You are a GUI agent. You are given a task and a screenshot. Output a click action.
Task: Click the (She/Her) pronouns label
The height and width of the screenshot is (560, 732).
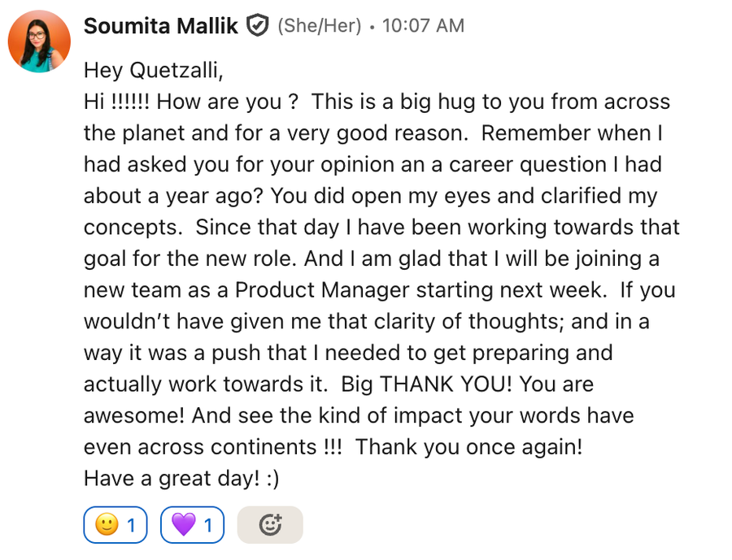coord(320,26)
